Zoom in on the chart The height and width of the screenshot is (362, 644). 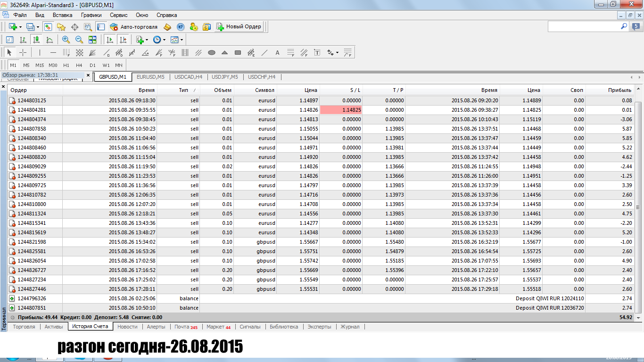[66, 40]
